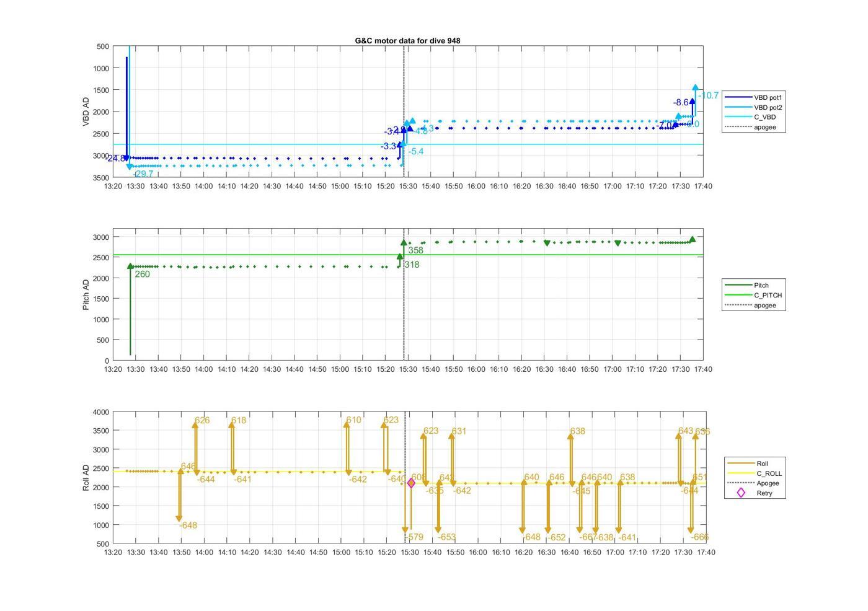The width and height of the screenshot is (868, 611).
Task: Click the -10.7 annotation on VBD plot
Action: point(709,95)
